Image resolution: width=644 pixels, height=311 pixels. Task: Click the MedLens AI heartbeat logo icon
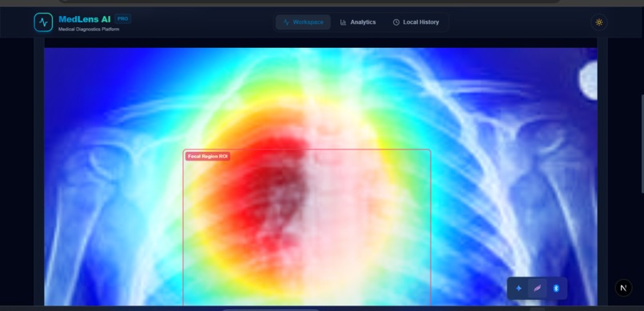pyautogui.click(x=43, y=22)
